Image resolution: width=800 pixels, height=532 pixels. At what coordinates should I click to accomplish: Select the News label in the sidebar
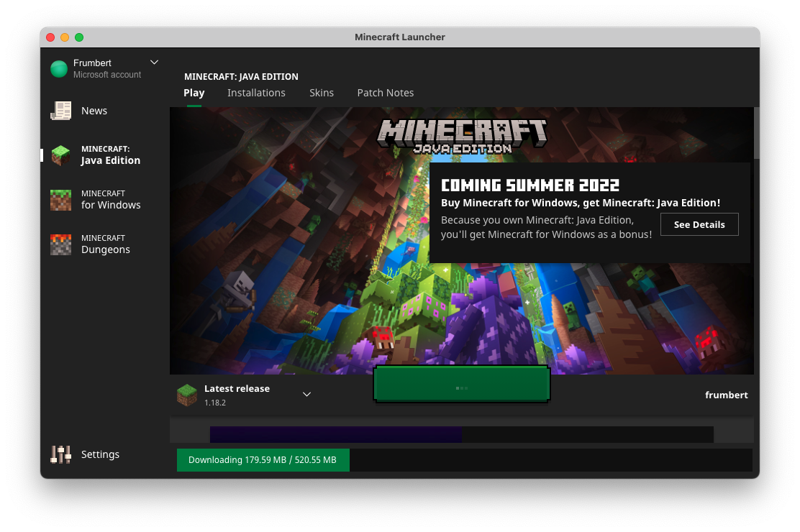(x=94, y=111)
